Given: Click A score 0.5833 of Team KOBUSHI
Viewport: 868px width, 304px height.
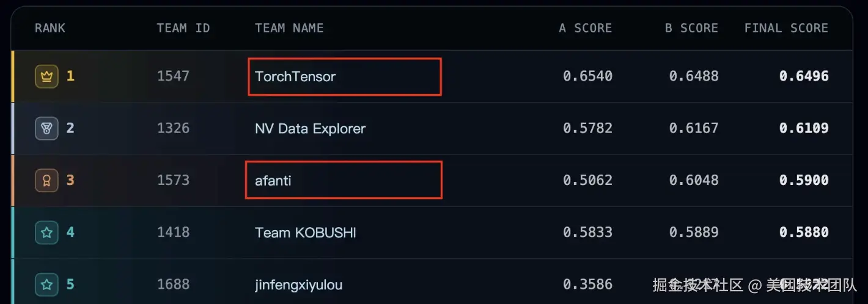Looking at the screenshot, I should (587, 232).
